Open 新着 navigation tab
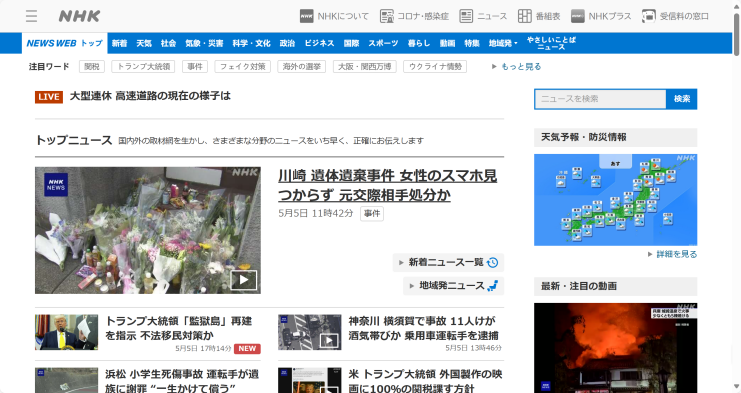 (119, 43)
